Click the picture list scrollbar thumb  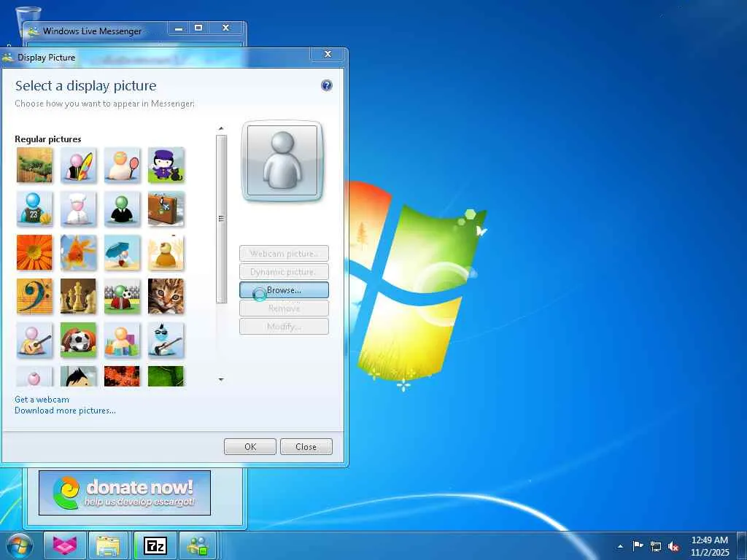(221, 219)
